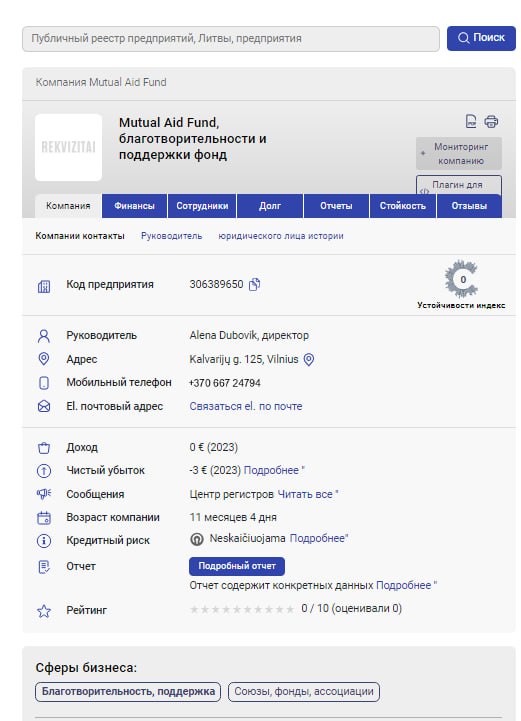This screenshot has width=521, height=721.
Task: Click Связаться el. по почте link
Action: point(246,406)
